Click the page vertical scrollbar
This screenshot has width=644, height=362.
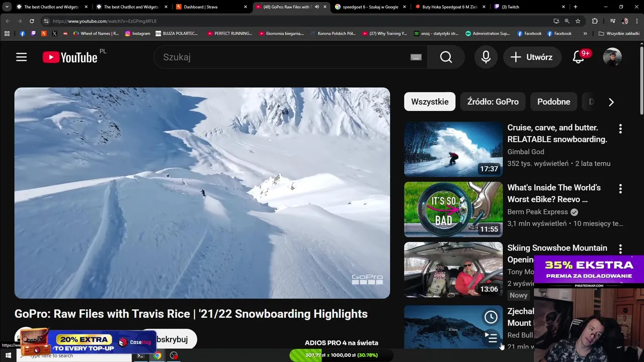[x=641, y=80]
